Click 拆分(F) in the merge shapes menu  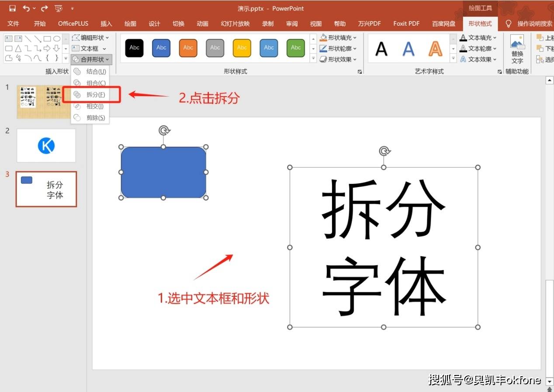pos(94,94)
